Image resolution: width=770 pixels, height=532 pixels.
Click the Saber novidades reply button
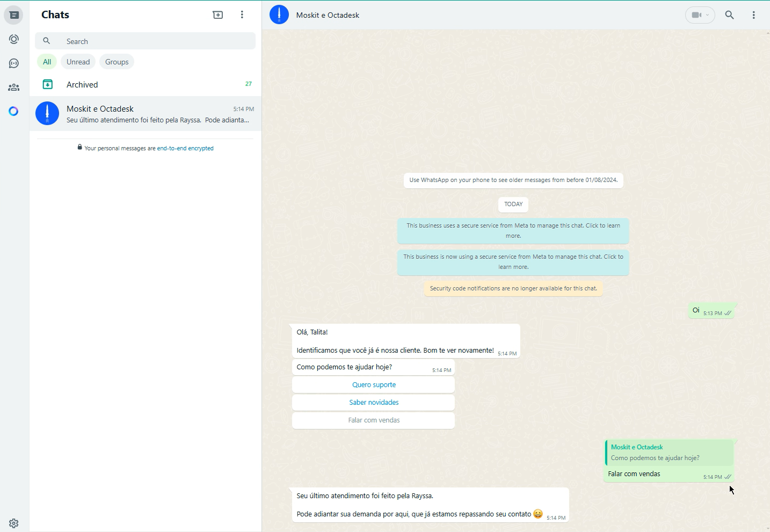[374, 403]
